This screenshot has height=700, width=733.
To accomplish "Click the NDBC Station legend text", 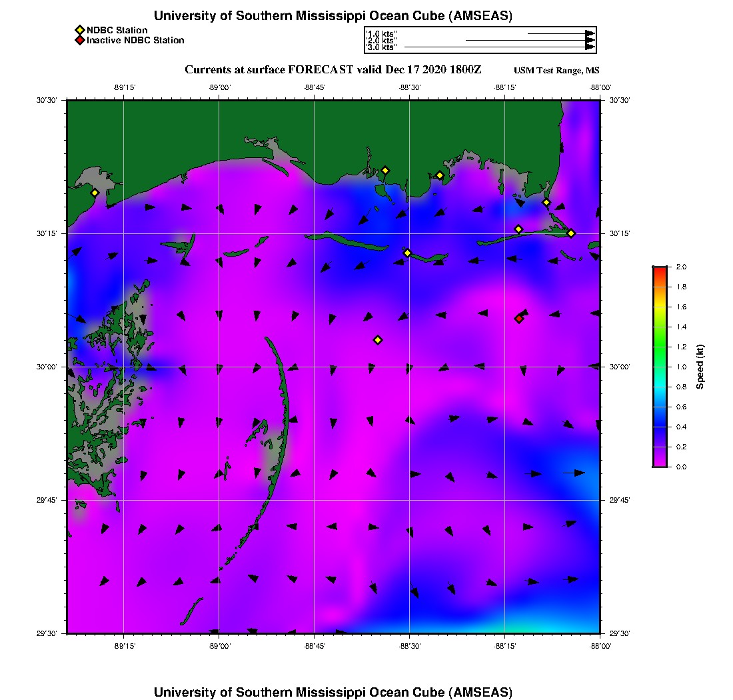I will 117,30.
